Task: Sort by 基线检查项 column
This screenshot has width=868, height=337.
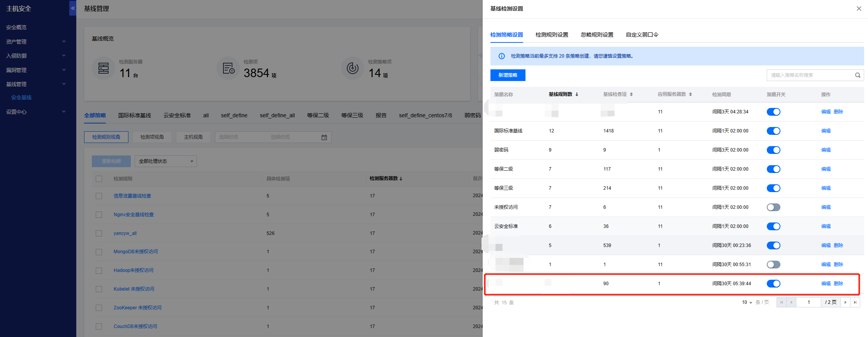Action: 631,94
